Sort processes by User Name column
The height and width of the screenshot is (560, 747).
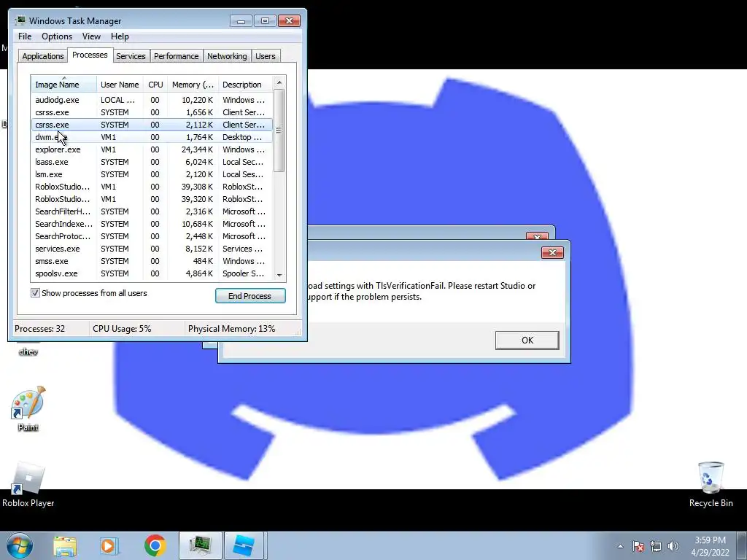120,85
